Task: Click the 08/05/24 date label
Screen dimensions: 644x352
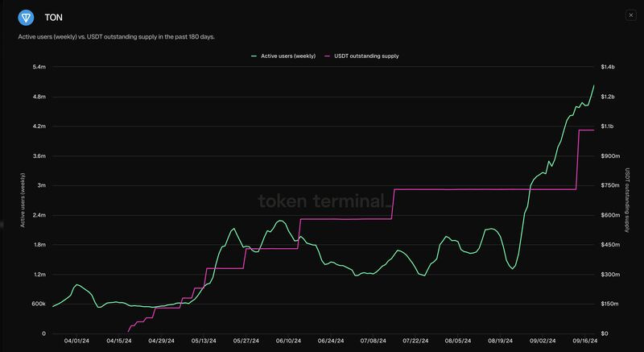Action: click(x=458, y=342)
